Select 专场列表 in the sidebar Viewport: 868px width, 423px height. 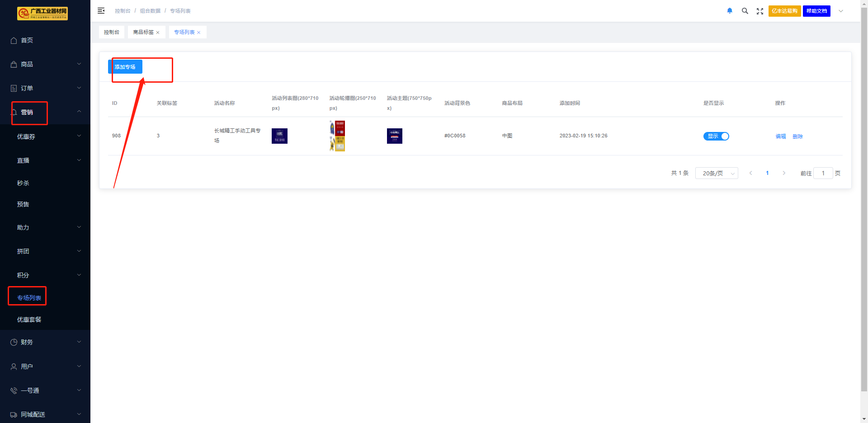29,298
